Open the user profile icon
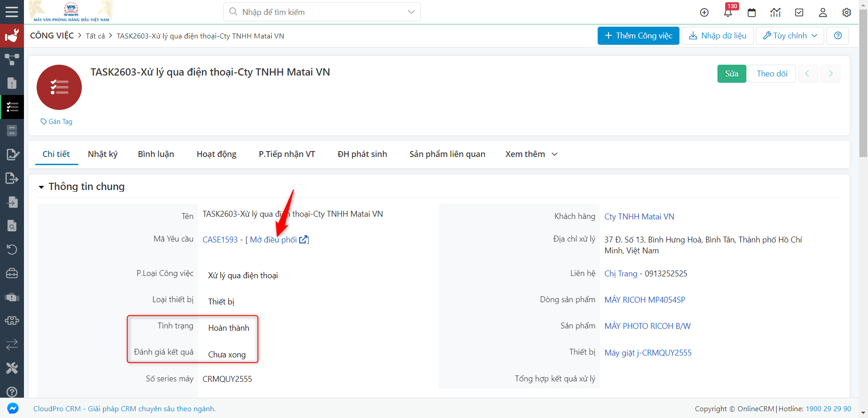This screenshot has width=868, height=418. tap(823, 12)
